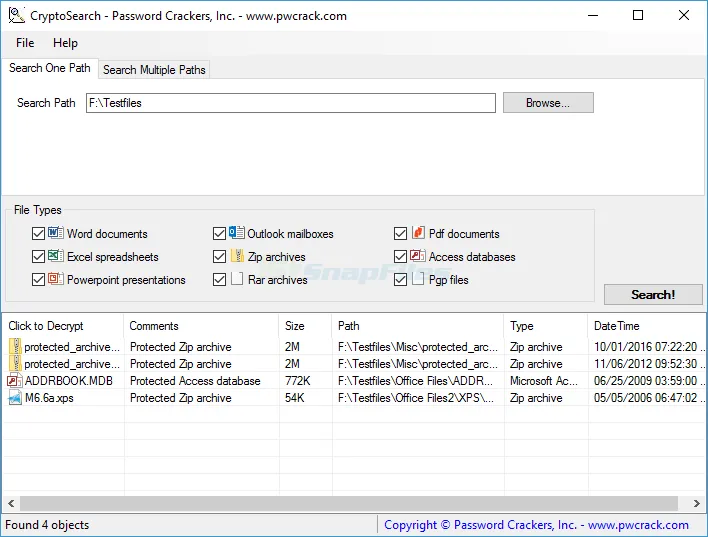Switch to the Search Multiple Paths tab
708x537 pixels.
154,70
